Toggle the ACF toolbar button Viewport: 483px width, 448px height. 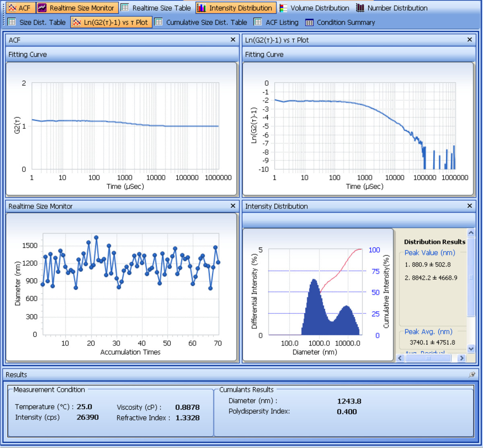(x=20, y=8)
